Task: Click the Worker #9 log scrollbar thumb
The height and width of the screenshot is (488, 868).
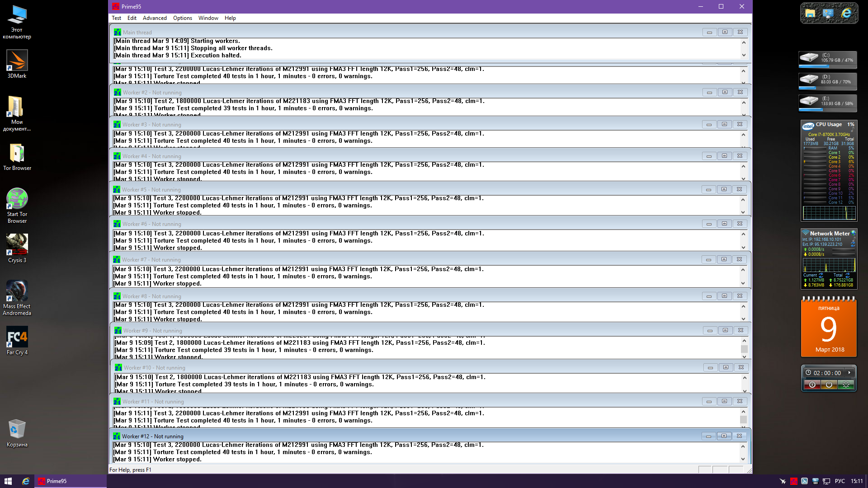Action: (x=744, y=349)
